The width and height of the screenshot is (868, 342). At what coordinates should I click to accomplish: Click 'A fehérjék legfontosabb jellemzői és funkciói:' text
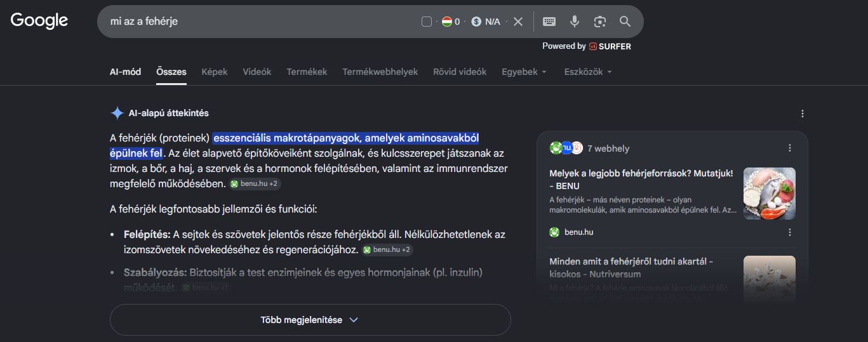click(x=213, y=209)
